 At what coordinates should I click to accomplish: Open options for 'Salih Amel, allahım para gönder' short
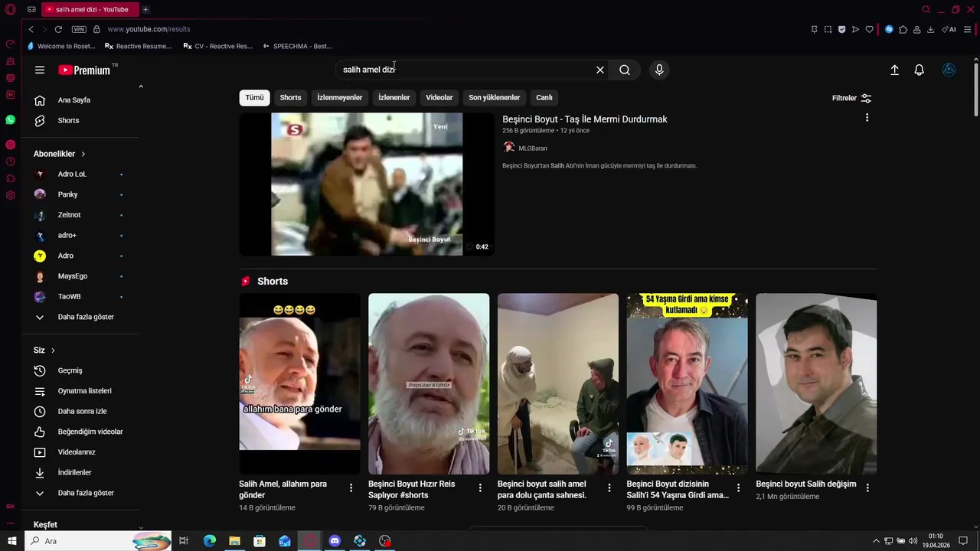tap(351, 487)
